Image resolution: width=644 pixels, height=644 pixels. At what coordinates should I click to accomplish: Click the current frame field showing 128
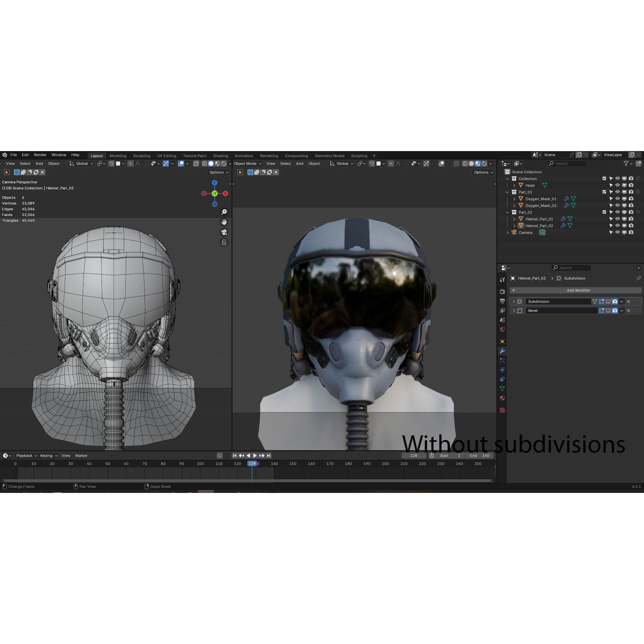[x=414, y=455]
